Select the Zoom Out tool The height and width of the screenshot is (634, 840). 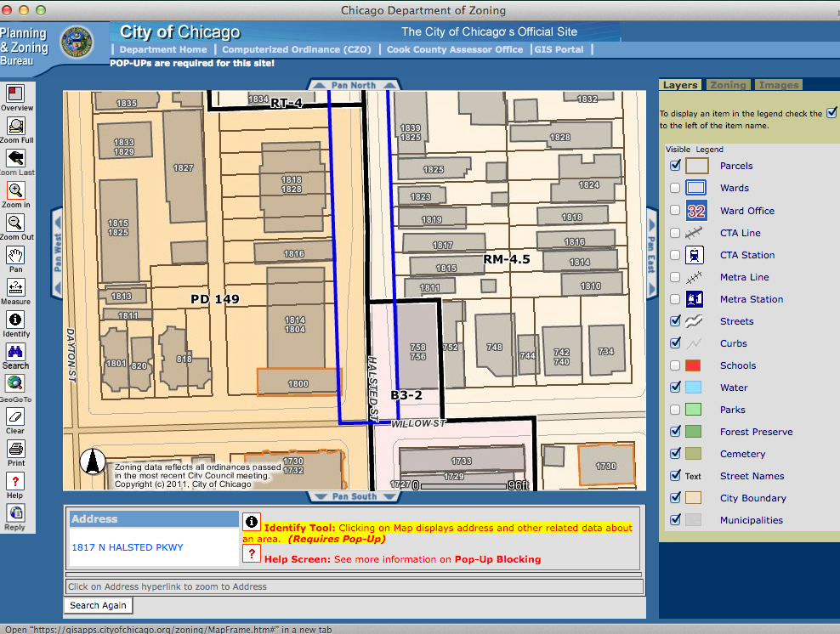click(15, 223)
